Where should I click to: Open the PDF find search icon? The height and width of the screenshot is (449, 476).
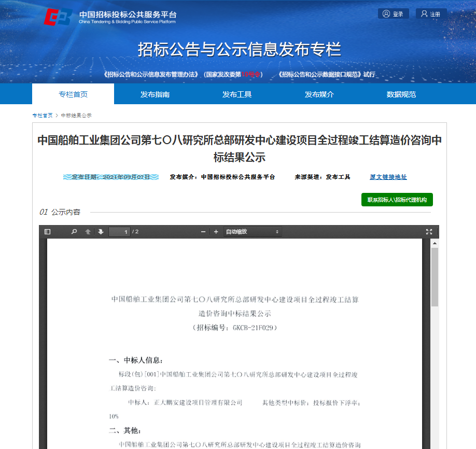(74, 232)
